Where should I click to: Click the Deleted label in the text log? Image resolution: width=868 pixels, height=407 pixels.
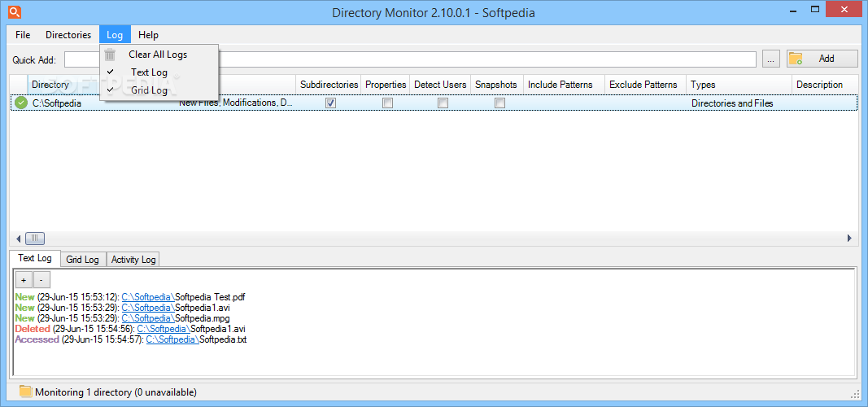33,329
